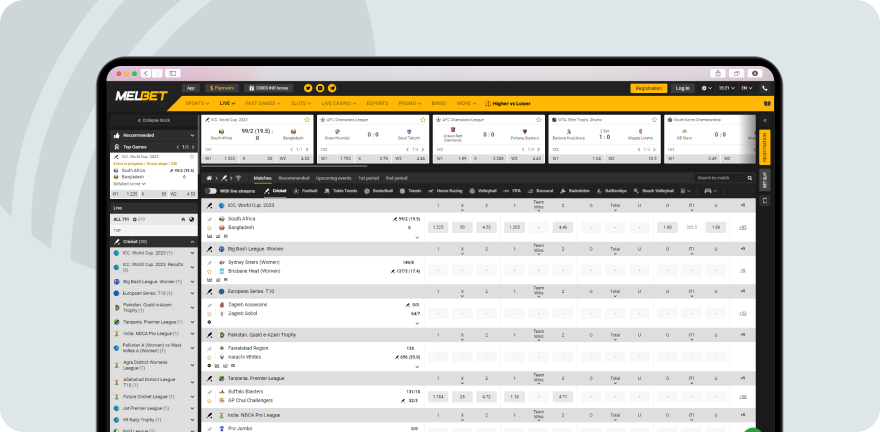Favorite the WTA Elite Trophy card star
Image resolution: width=880 pixels, height=432 pixels.
point(654,120)
